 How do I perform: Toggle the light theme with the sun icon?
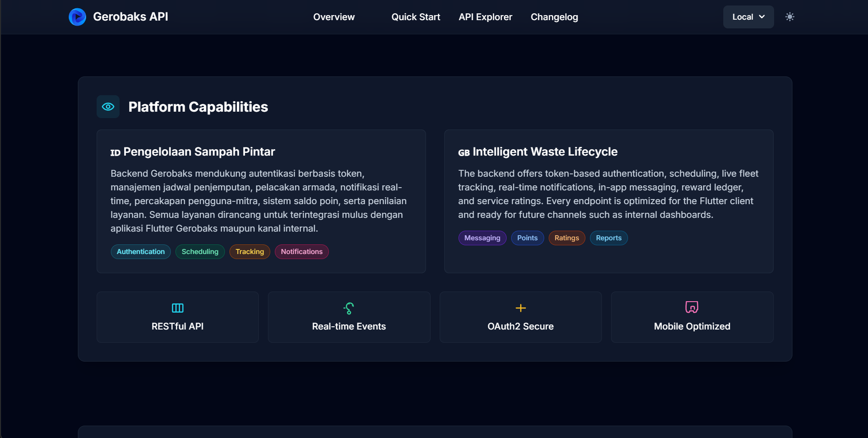[x=790, y=16]
